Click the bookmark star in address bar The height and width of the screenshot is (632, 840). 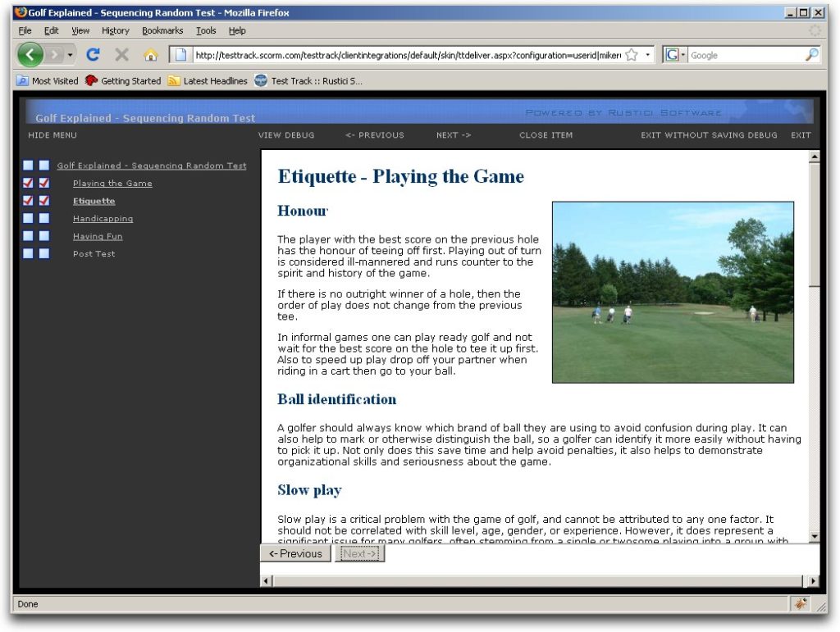pyautogui.click(x=632, y=55)
